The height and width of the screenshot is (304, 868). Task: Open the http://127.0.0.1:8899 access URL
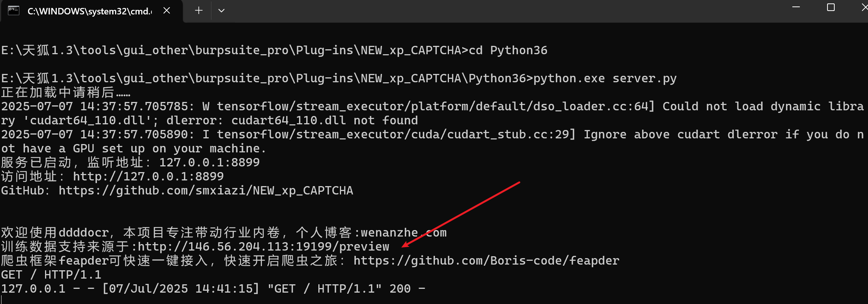click(148, 177)
